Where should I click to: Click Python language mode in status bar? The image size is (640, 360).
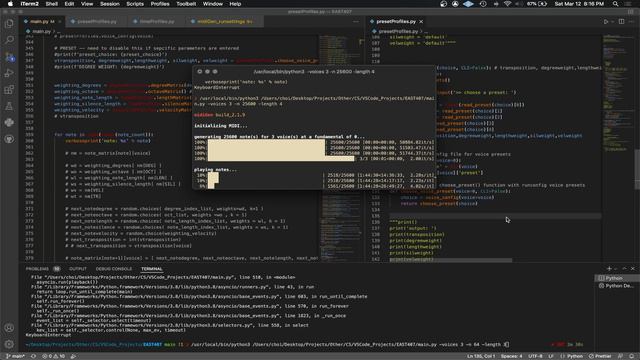point(574,356)
